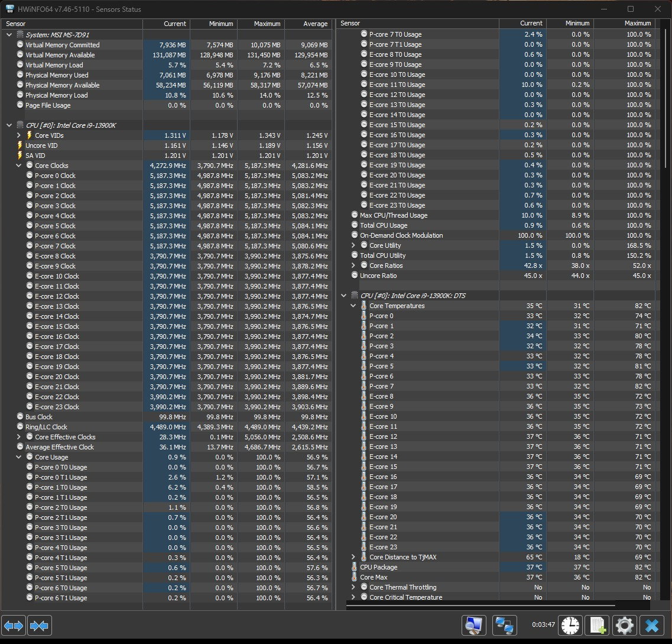672x644 pixels.
Task: Click the two networked computers icon
Action: point(504,626)
